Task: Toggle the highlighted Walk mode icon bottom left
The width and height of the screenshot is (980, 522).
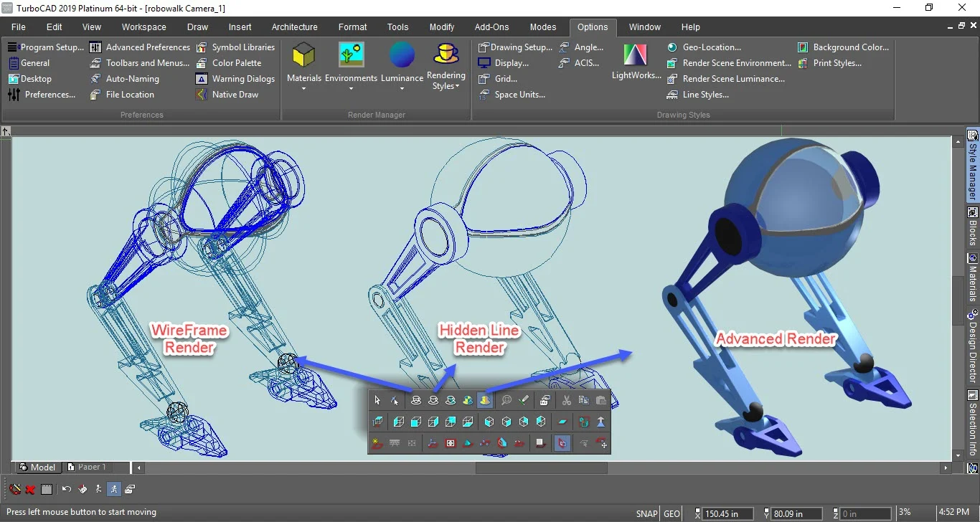Action: pyautogui.click(x=114, y=488)
